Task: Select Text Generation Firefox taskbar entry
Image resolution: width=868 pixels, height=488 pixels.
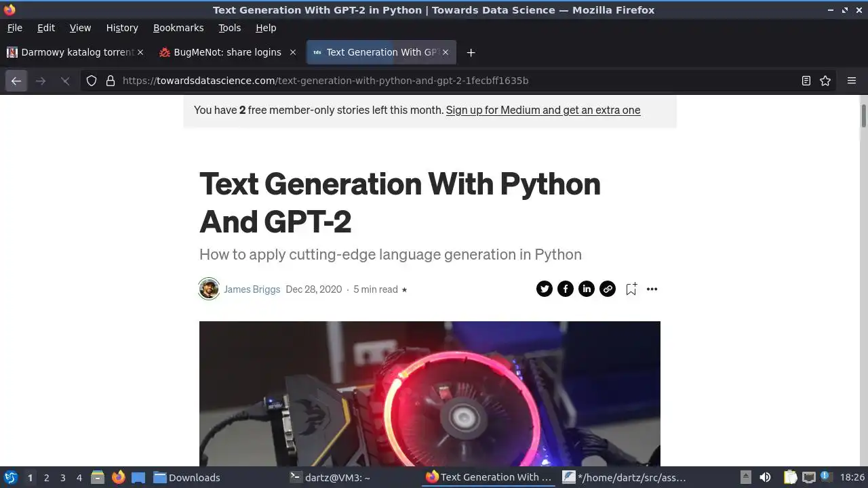Action: click(488, 477)
